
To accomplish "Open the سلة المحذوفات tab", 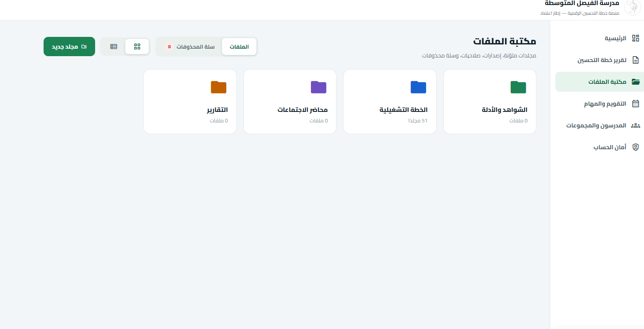I will [x=190, y=47].
